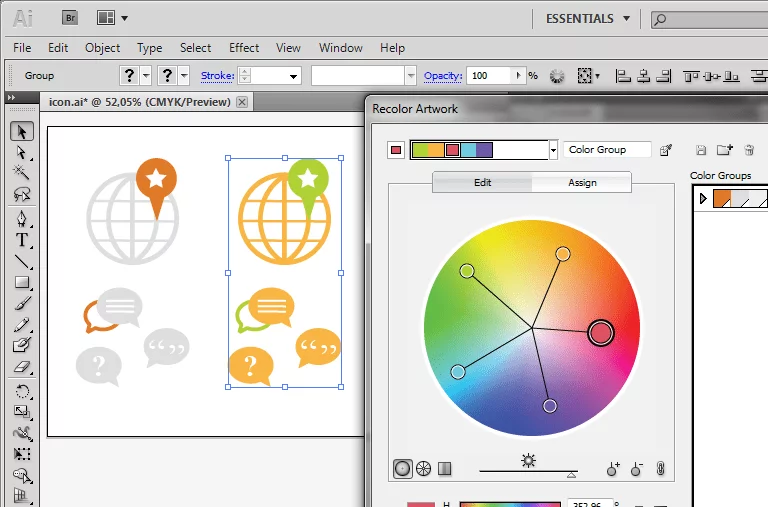
Task: Open the Harmony Rules dropdown arrow
Action: pos(553,150)
